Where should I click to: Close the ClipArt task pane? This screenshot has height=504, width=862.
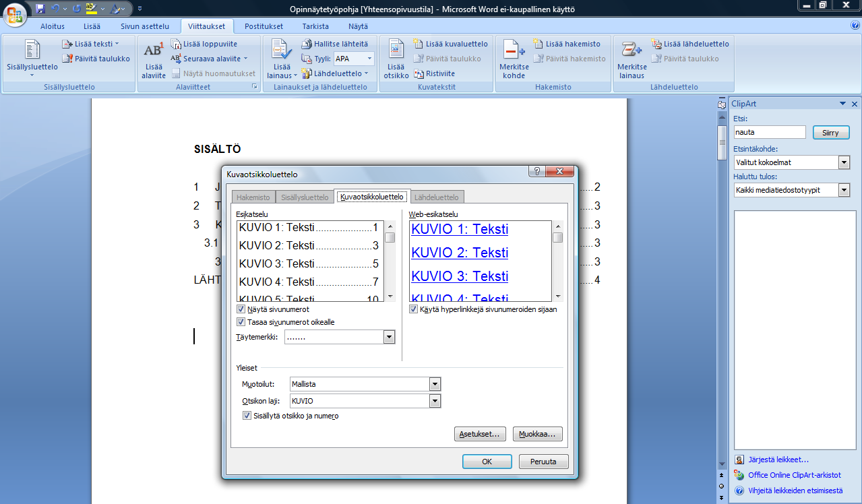855,104
